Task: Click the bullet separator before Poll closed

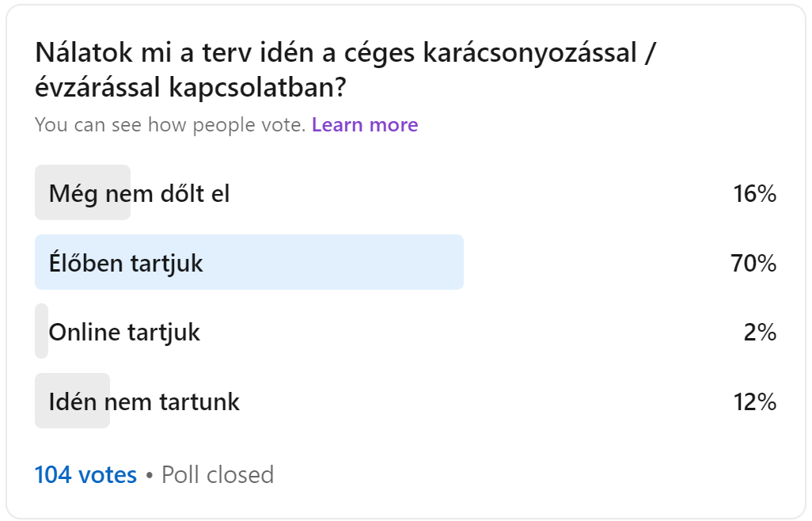Action: [x=150, y=475]
